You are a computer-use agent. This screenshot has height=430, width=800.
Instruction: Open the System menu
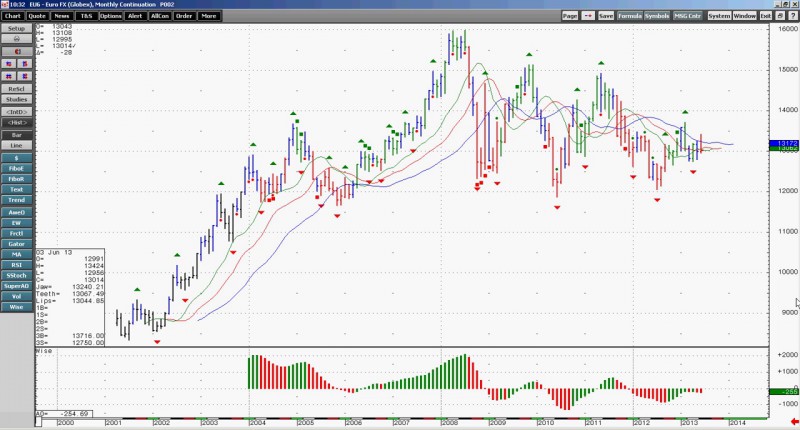719,16
